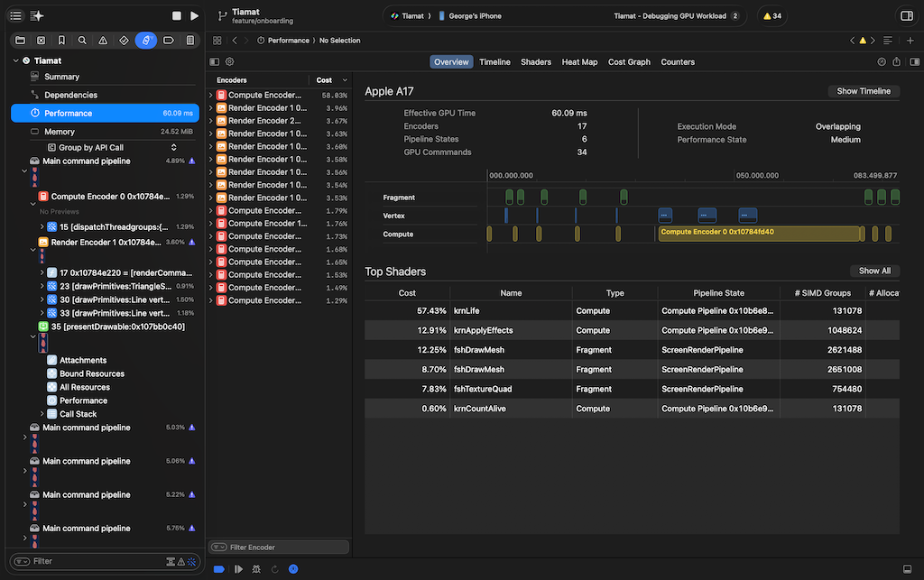Click Show All in Top Shaders

pyautogui.click(x=874, y=271)
